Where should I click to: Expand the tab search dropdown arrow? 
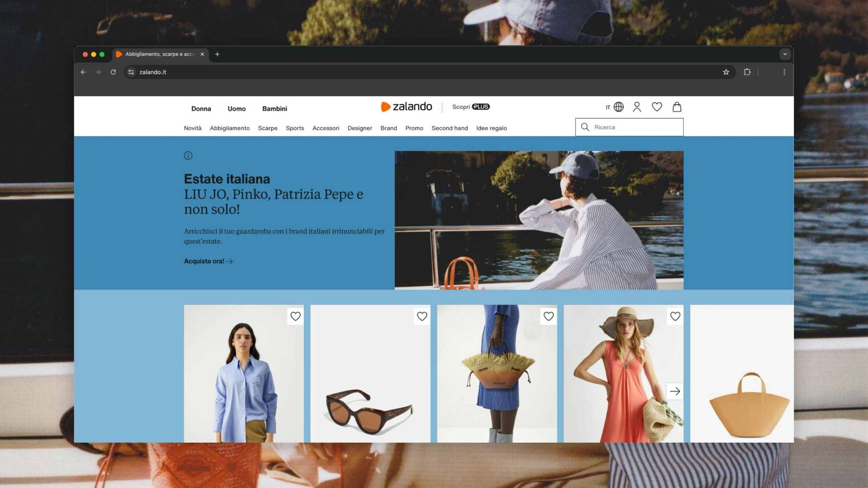pyautogui.click(x=785, y=54)
